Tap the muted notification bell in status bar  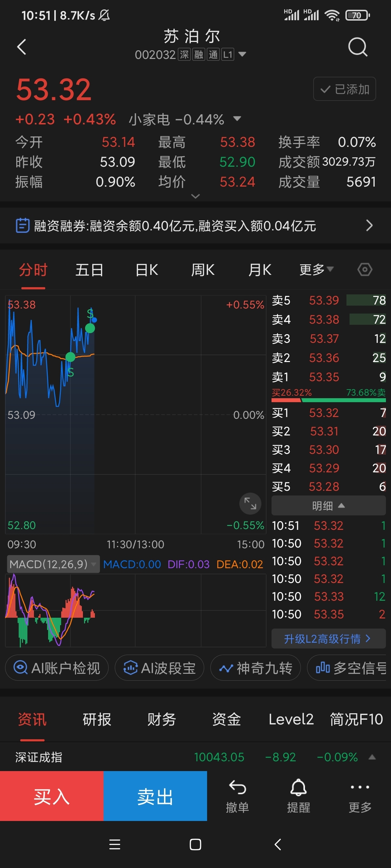(104, 15)
